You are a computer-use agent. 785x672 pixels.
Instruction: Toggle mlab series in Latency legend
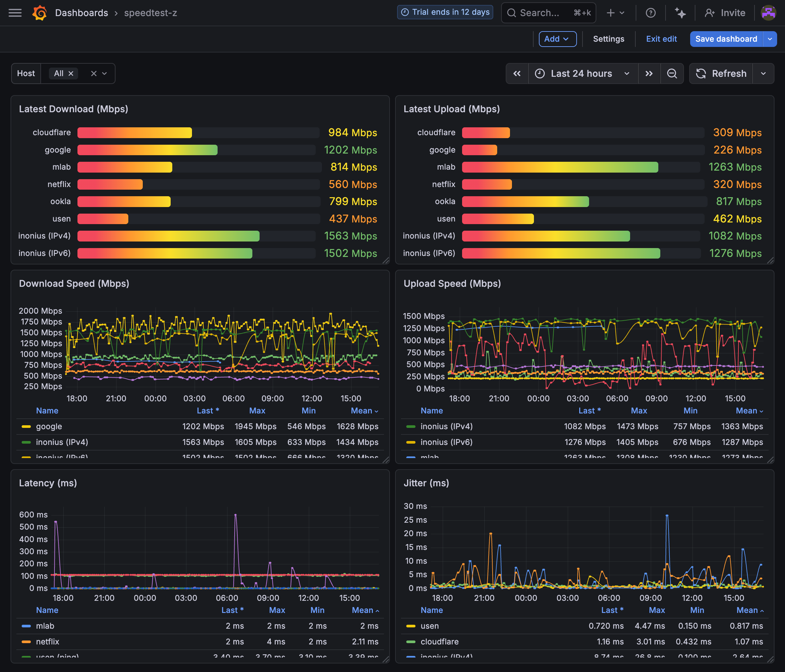coord(45,626)
